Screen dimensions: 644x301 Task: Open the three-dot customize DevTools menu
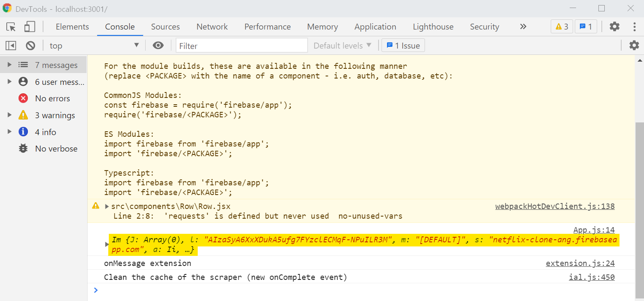coord(634,27)
